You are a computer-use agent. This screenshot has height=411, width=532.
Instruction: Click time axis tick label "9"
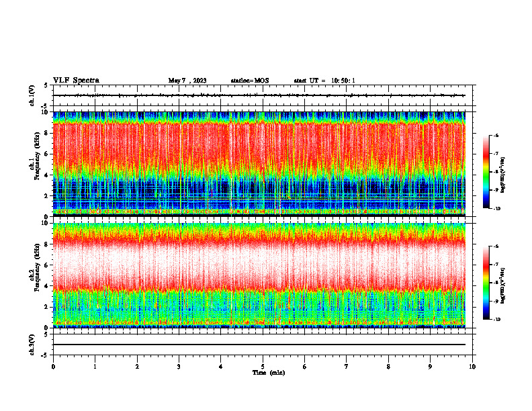pos(430,367)
